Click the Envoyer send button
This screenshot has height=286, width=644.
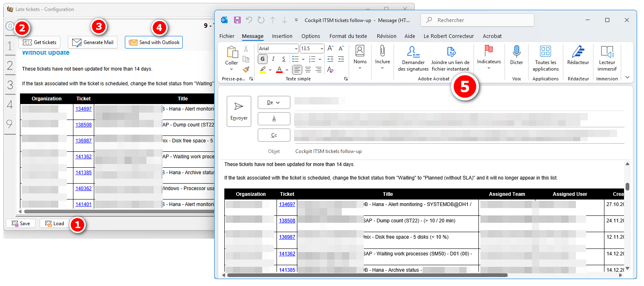coord(239,111)
